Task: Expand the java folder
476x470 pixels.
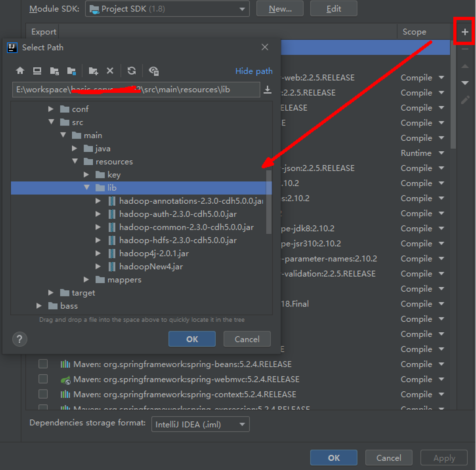Action: (75, 148)
